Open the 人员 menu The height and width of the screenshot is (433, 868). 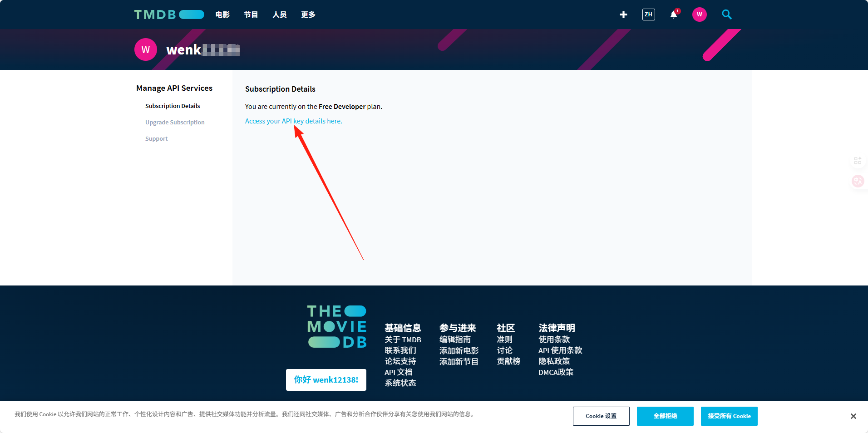(280, 15)
